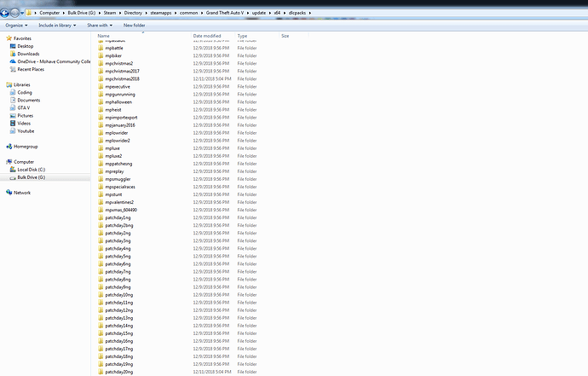Viewport: 588px width, 376px height.
Task: Open the Documents library
Action: [28, 101]
